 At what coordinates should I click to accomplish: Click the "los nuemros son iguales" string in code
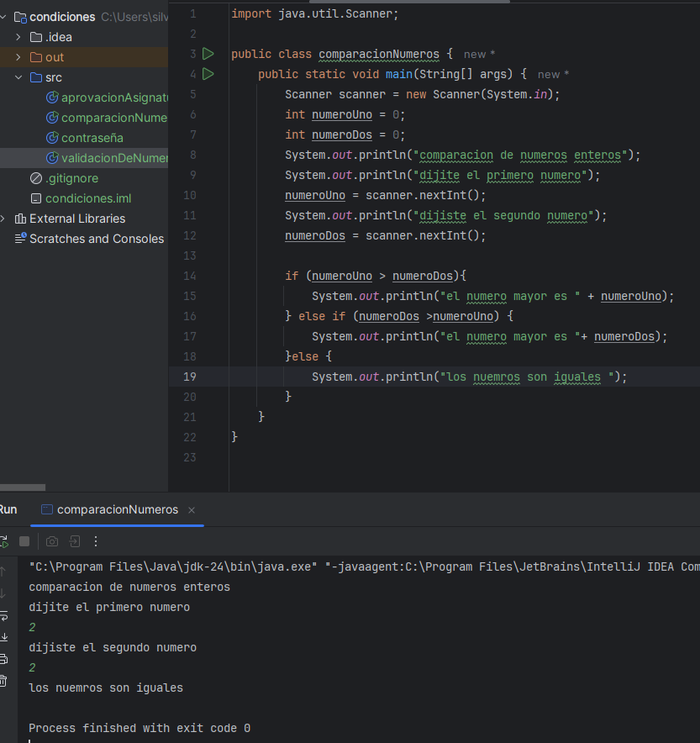[x=527, y=377]
